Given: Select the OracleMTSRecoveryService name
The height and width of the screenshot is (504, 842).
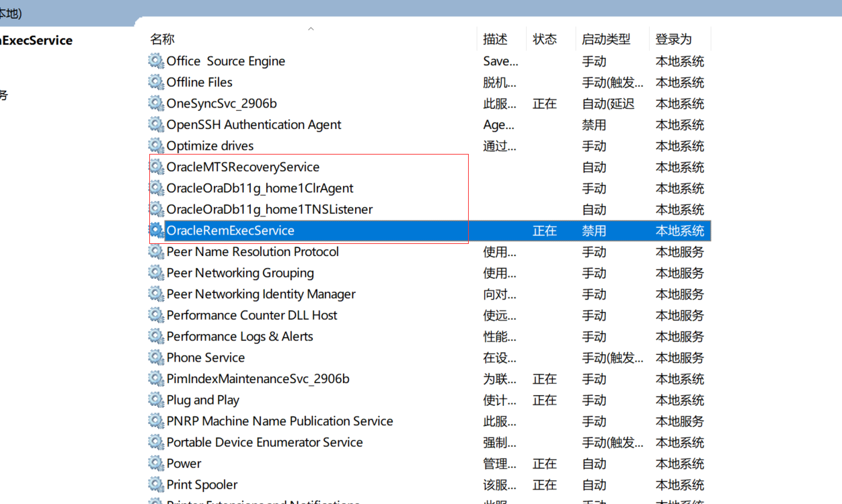Looking at the screenshot, I should 243,167.
